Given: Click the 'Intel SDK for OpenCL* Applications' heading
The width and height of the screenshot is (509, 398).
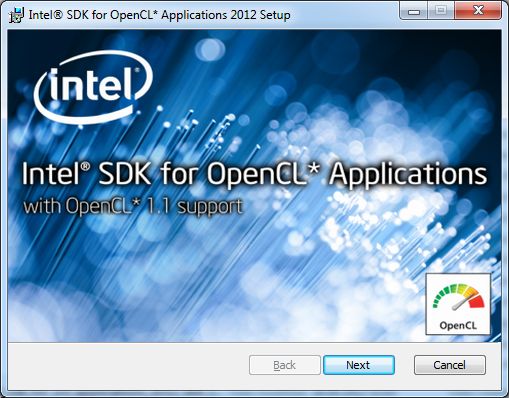Looking at the screenshot, I should 254,174.
